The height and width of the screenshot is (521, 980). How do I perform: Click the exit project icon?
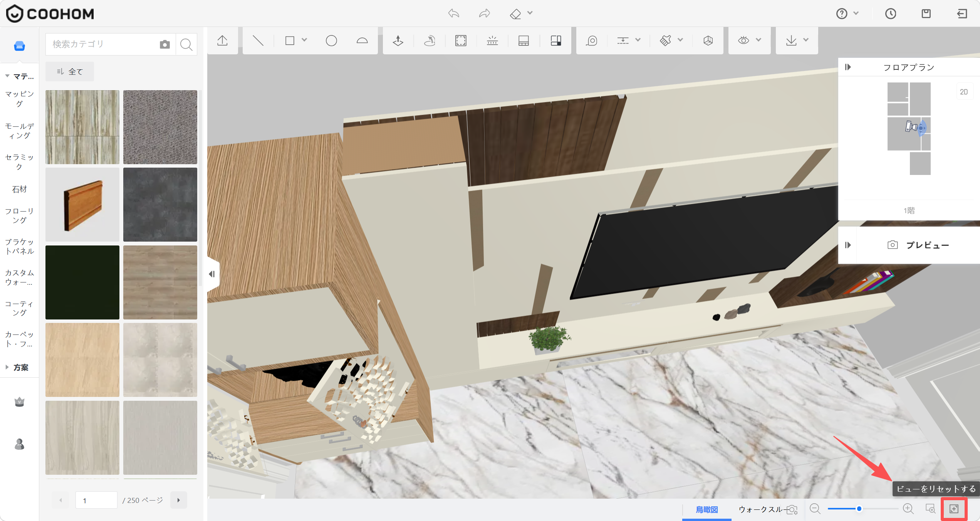point(962,14)
